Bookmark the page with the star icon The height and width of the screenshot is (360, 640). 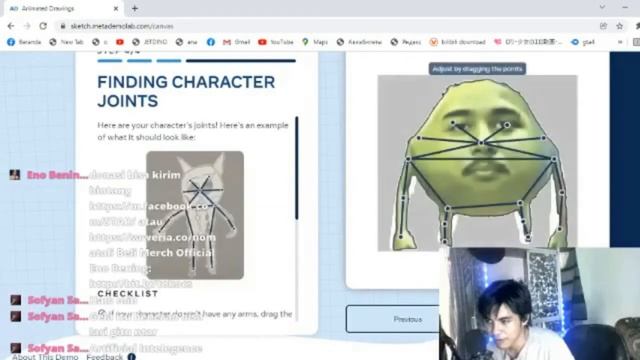(620, 26)
